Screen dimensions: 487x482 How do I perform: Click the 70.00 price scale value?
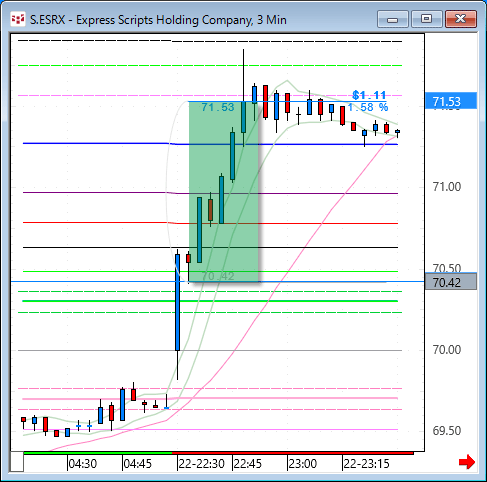[x=447, y=350]
